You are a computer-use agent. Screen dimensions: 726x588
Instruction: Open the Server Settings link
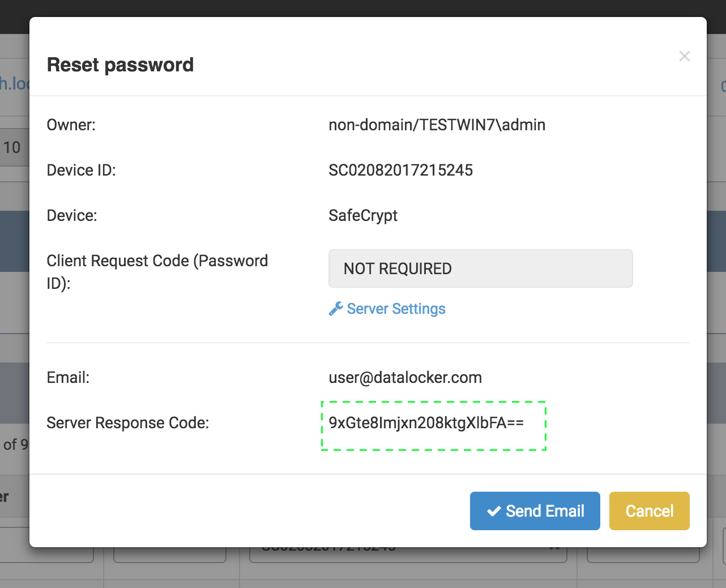tap(396, 309)
